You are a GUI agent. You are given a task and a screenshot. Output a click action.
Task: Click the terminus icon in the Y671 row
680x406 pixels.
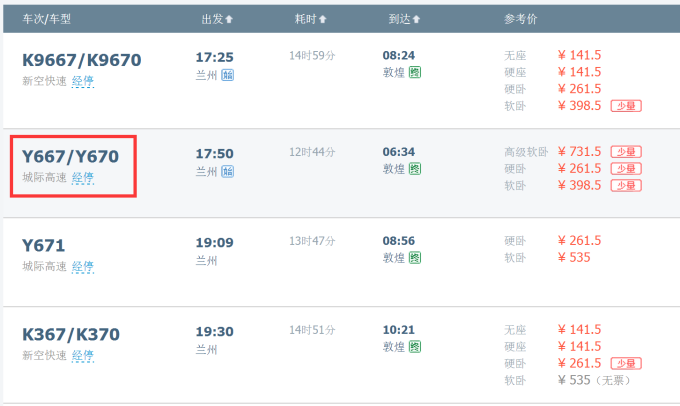[x=415, y=258]
